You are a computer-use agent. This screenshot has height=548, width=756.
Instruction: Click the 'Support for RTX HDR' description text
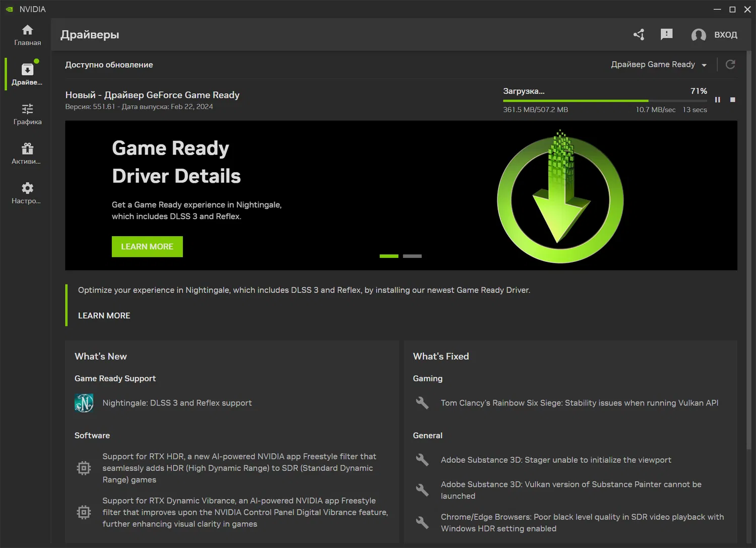[239, 468]
